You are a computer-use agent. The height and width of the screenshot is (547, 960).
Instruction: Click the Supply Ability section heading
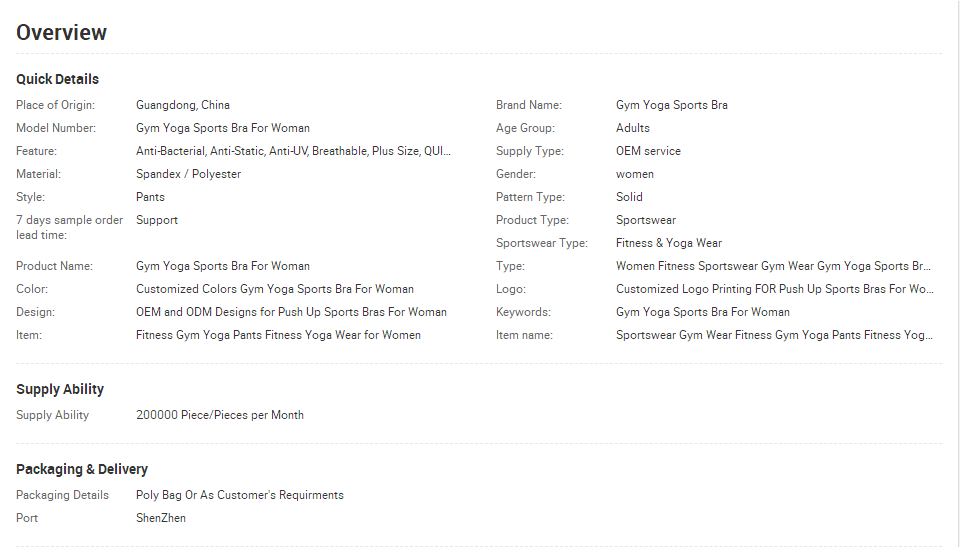(60, 389)
